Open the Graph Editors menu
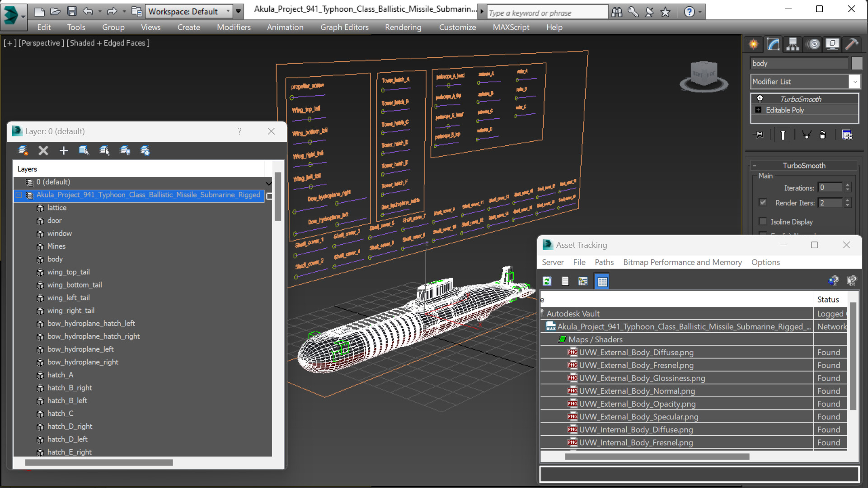Screen dimensions: 868x488 (345, 27)
